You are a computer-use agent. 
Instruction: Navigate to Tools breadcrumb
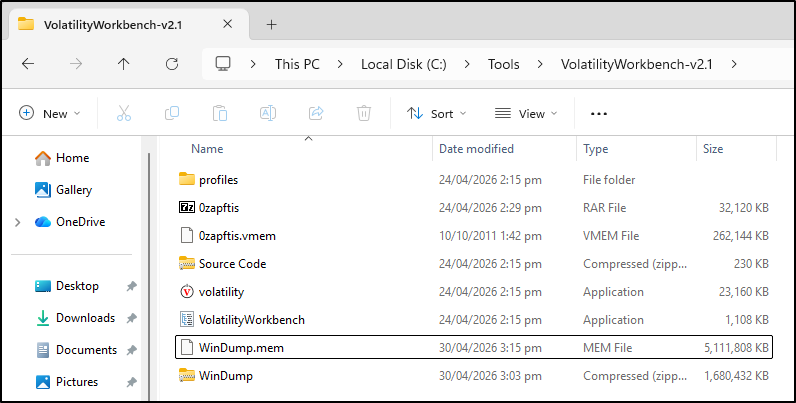coord(504,64)
